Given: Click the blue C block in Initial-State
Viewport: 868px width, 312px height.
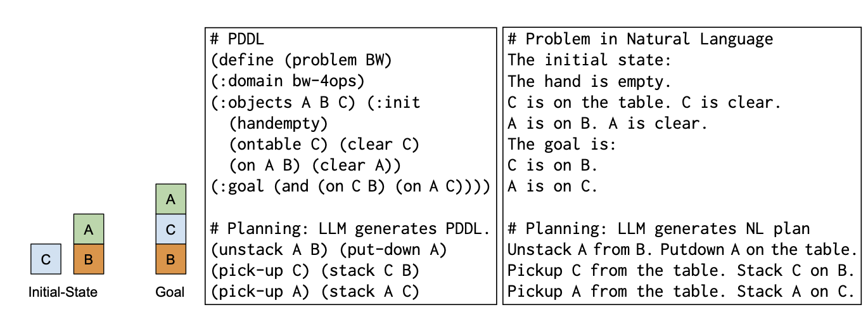Looking at the screenshot, I should [x=46, y=259].
